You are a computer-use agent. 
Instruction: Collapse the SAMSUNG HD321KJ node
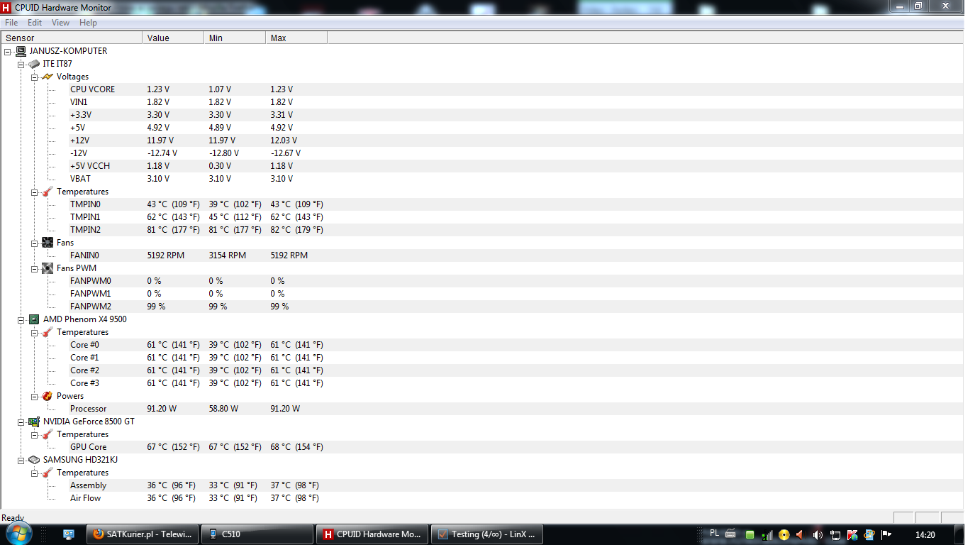[21, 461]
